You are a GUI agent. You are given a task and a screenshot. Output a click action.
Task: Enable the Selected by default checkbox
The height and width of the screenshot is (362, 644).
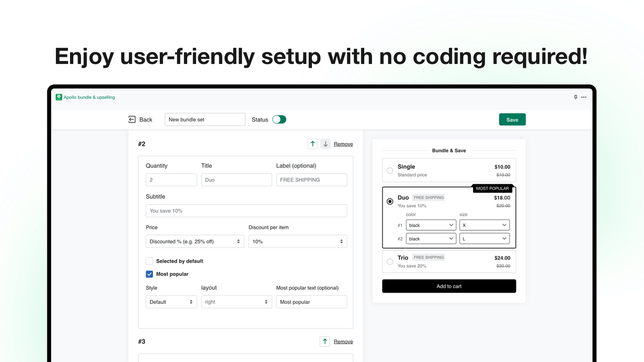pyautogui.click(x=149, y=261)
